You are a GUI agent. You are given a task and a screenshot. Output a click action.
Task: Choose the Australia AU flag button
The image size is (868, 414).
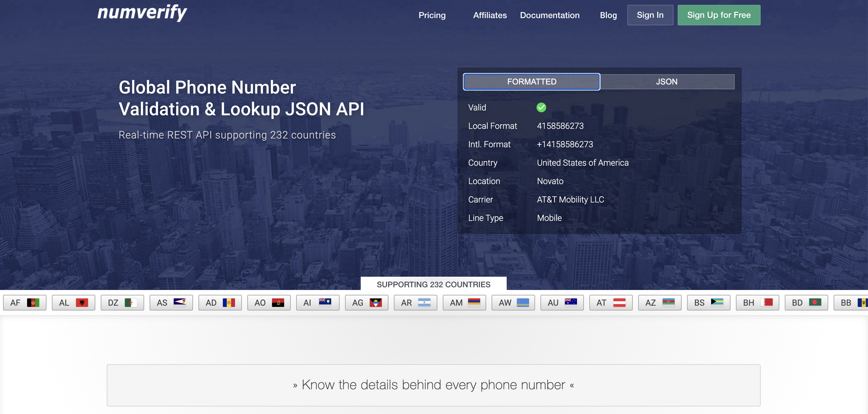point(562,302)
